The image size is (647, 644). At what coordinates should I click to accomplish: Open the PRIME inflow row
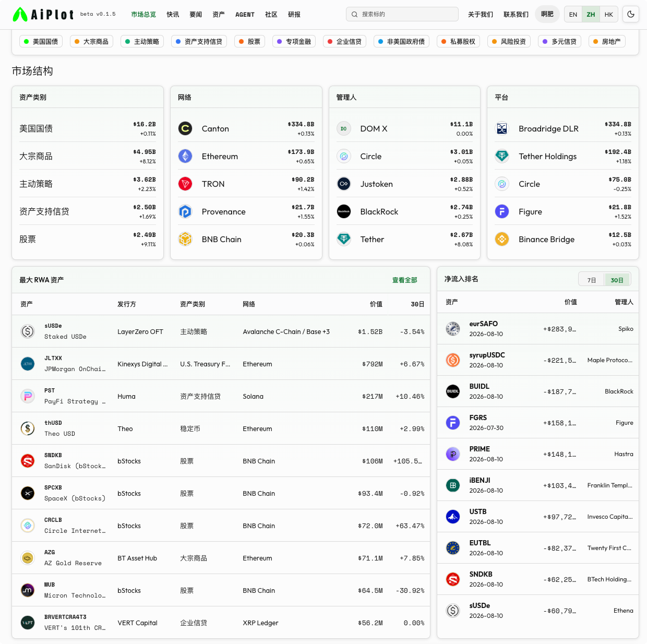coord(538,454)
